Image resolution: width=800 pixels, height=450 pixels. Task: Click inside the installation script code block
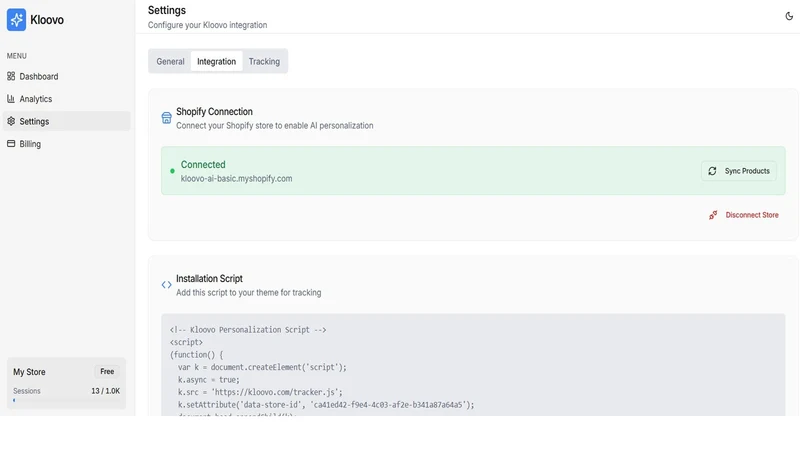tap(473, 365)
